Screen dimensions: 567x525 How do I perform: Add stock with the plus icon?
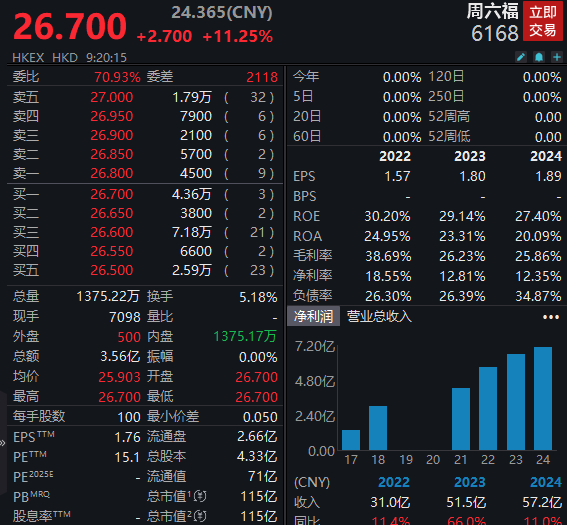(x=557, y=57)
